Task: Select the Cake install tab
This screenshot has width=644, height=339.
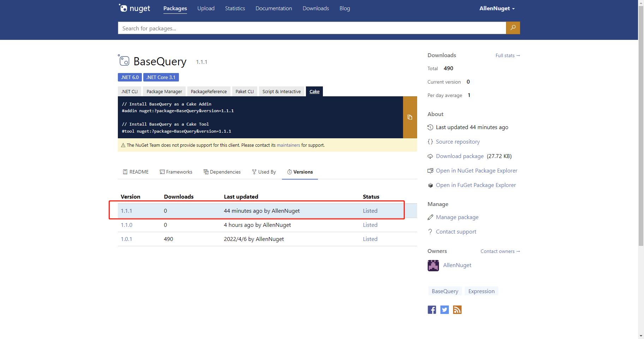Action: tap(314, 91)
